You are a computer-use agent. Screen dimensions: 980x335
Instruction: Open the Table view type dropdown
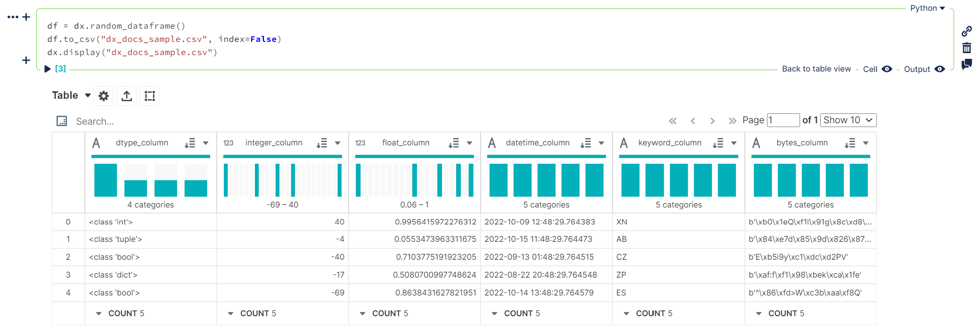pyautogui.click(x=72, y=96)
